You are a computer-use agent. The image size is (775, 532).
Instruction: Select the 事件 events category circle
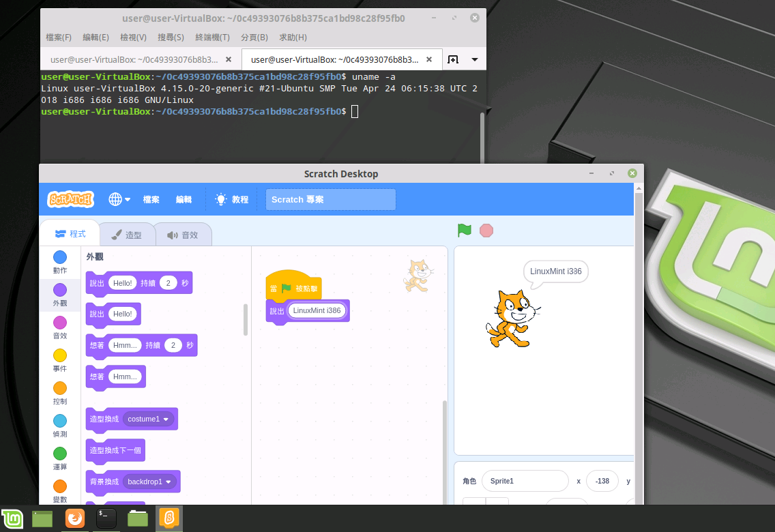pyautogui.click(x=60, y=355)
